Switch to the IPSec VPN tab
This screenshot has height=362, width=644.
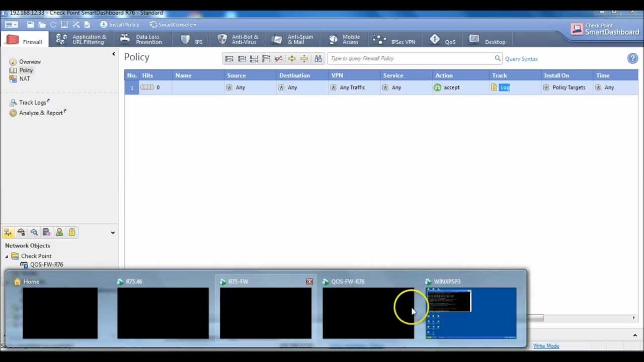[394, 40]
